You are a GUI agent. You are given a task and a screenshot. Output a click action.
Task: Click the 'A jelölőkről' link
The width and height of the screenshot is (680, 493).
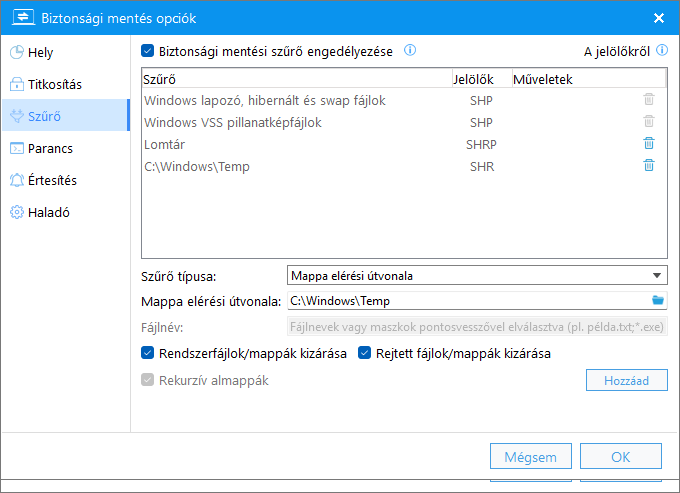pyautogui.click(x=617, y=52)
